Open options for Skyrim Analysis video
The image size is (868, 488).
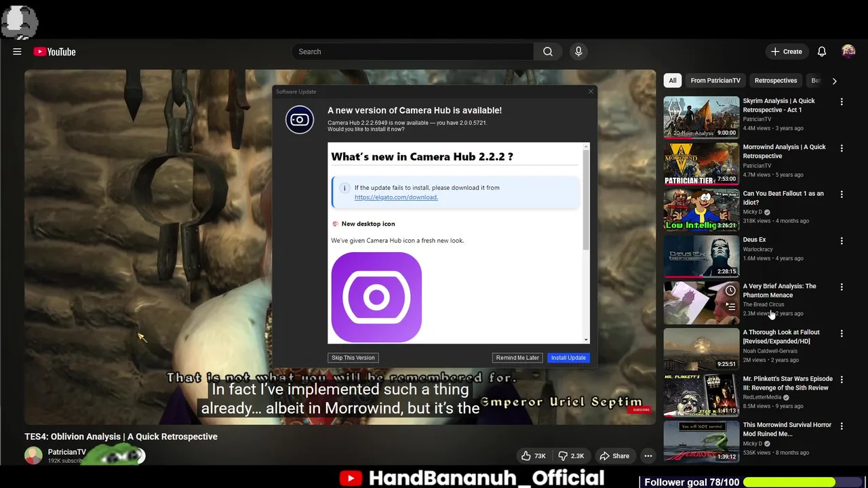842,102
